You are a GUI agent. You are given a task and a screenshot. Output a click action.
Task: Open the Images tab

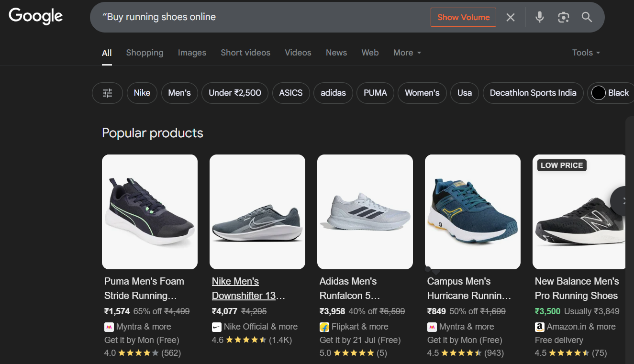(x=192, y=53)
